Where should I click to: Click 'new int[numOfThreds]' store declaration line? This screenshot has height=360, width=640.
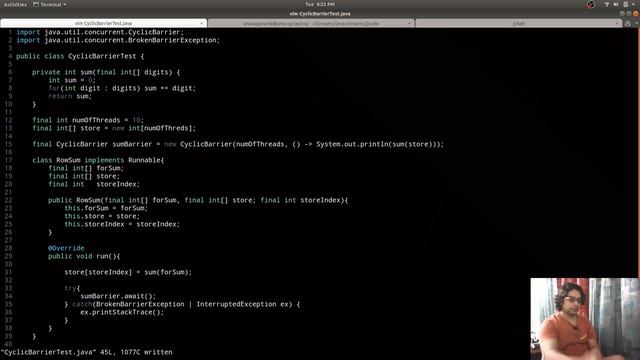114,128
